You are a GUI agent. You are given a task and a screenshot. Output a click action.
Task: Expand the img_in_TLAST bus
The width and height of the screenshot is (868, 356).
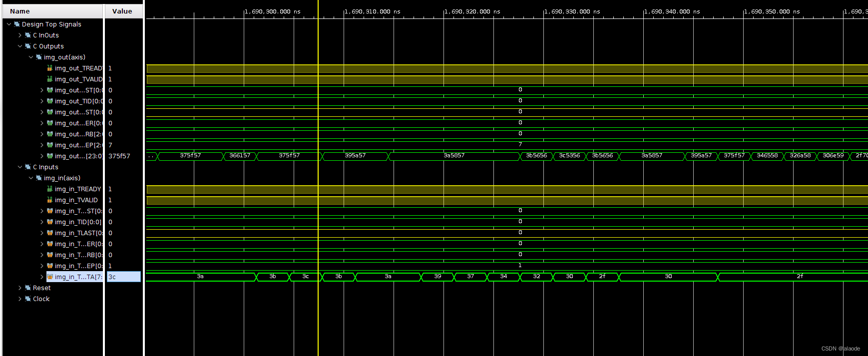(x=42, y=233)
